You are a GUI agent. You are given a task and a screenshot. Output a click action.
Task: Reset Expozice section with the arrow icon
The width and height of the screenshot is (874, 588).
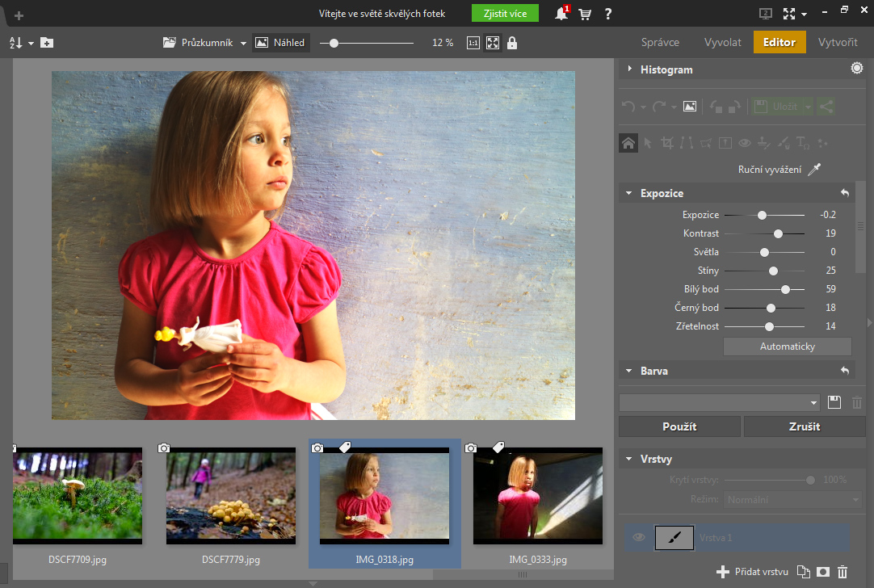pos(845,193)
